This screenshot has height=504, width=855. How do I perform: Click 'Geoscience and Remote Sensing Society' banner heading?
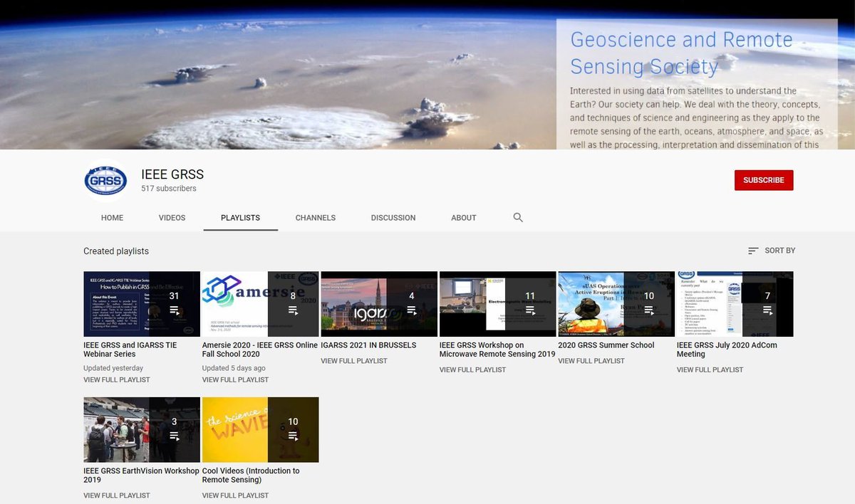(682, 53)
